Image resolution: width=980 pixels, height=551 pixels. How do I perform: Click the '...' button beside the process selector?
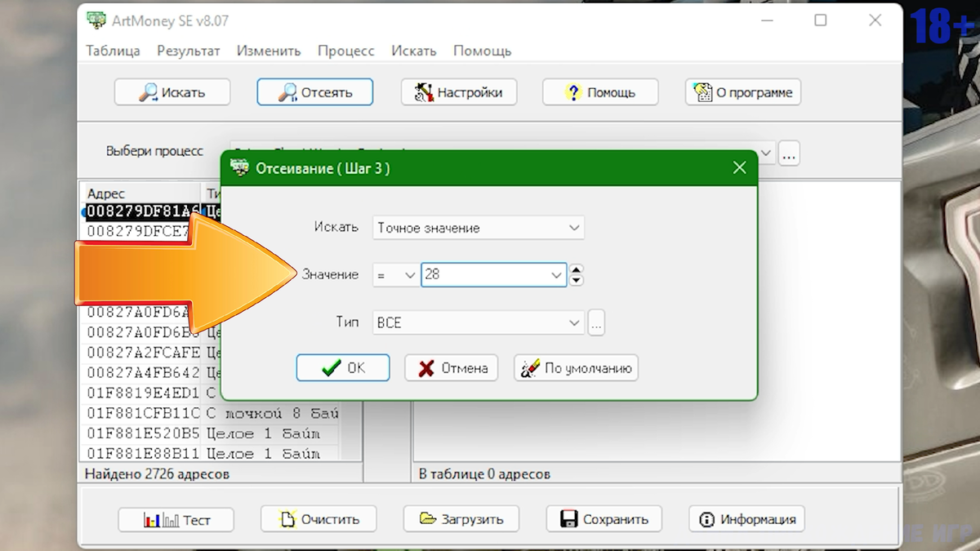(788, 153)
